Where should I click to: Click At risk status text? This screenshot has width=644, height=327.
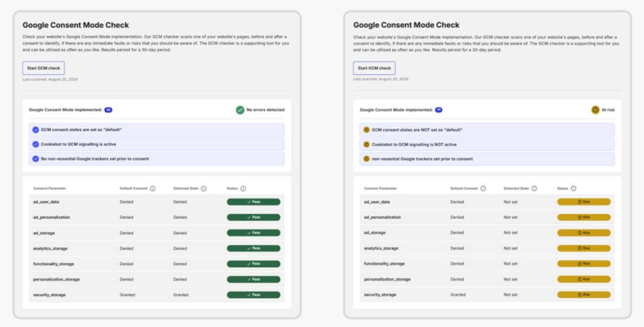click(x=608, y=109)
